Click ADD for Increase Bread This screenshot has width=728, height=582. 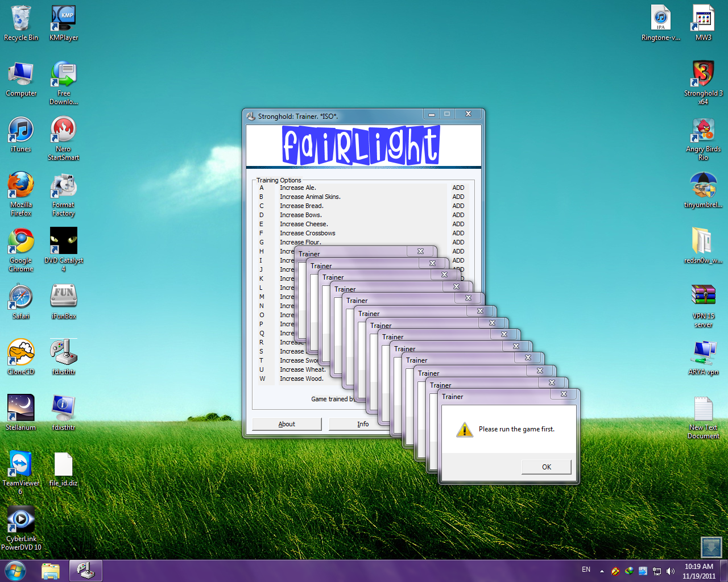pos(458,206)
